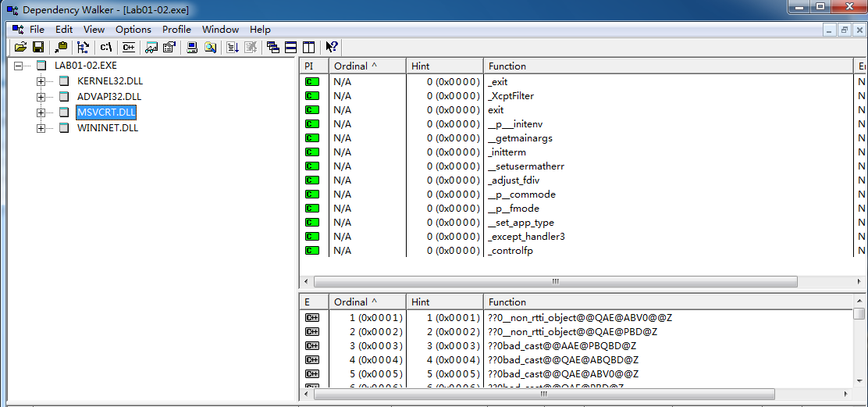Sort imports by the PI column header
The image size is (868, 407).
314,66
